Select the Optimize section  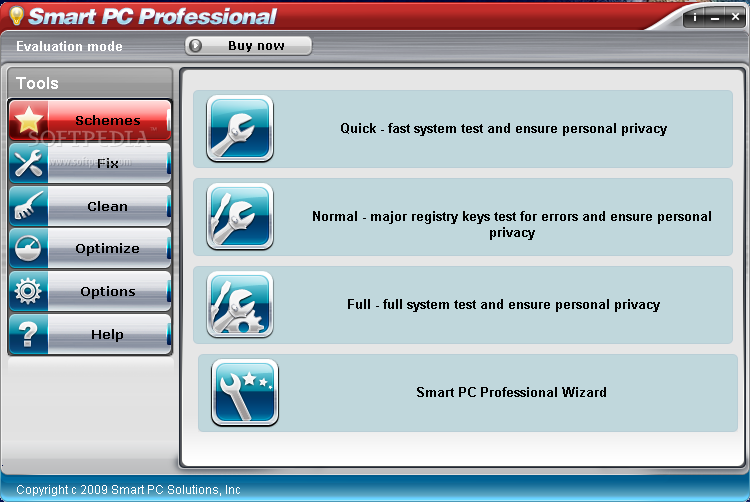pyautogui.click(x=90, y=248)
